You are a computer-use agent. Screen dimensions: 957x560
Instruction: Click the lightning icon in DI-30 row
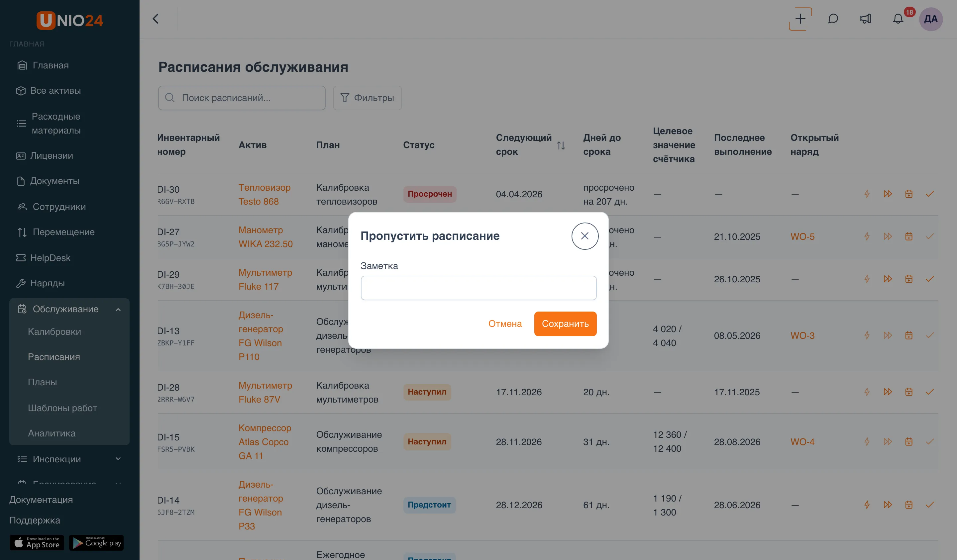click(867, 194)
